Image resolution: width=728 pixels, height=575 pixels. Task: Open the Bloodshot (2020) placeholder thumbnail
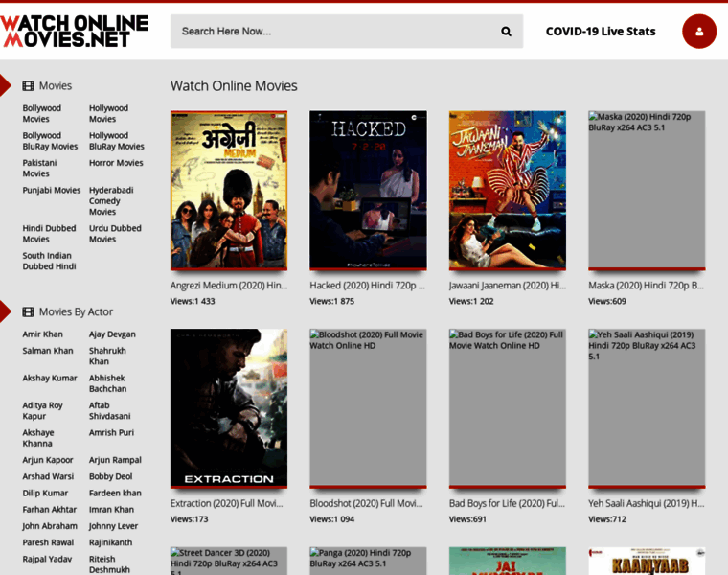click(x=368, y=408)
